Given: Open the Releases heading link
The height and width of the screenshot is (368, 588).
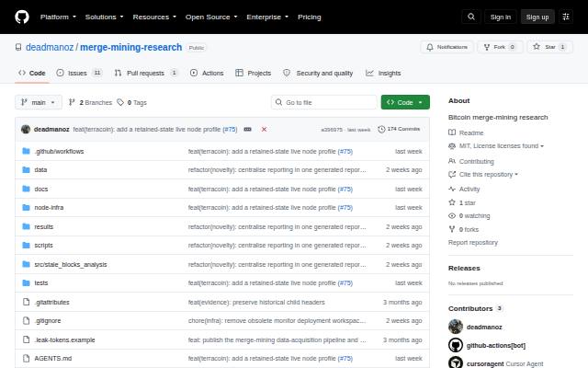Looking at the screenshot, I should pyautogui.click(x=464, y=268).
